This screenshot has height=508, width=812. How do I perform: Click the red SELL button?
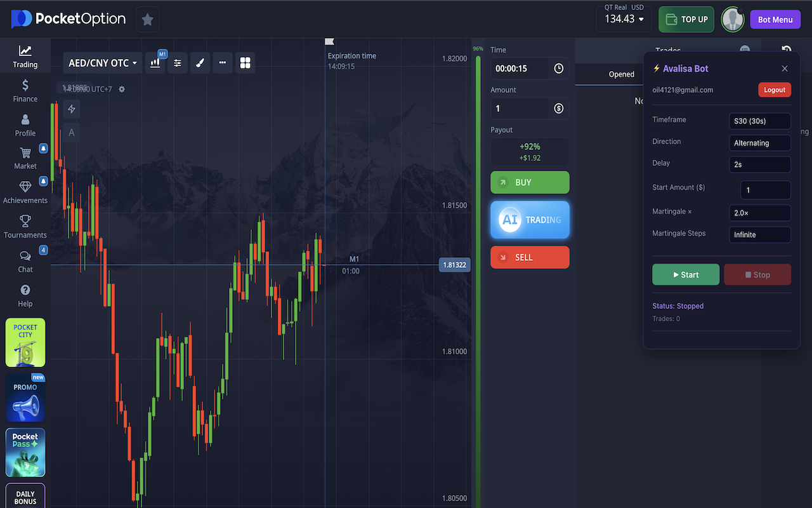coord(530,257)
